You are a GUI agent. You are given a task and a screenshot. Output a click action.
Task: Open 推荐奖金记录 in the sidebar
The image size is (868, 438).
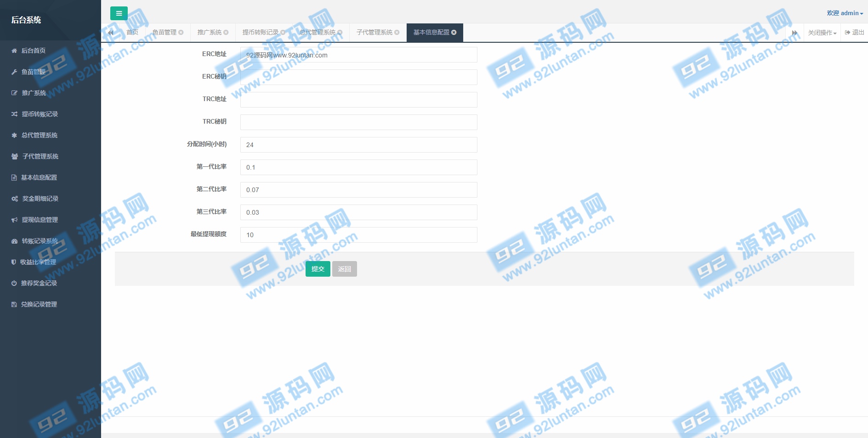(x=51, y=284)
